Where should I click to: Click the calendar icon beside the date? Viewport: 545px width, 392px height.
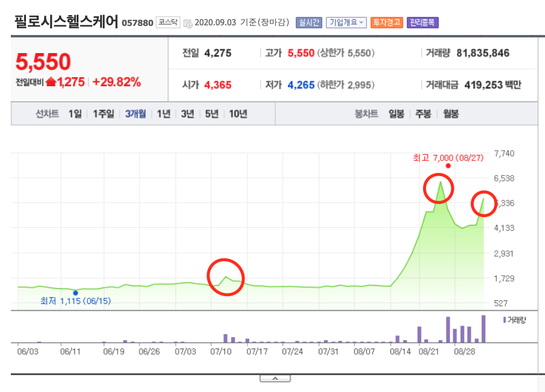(188, 24)
